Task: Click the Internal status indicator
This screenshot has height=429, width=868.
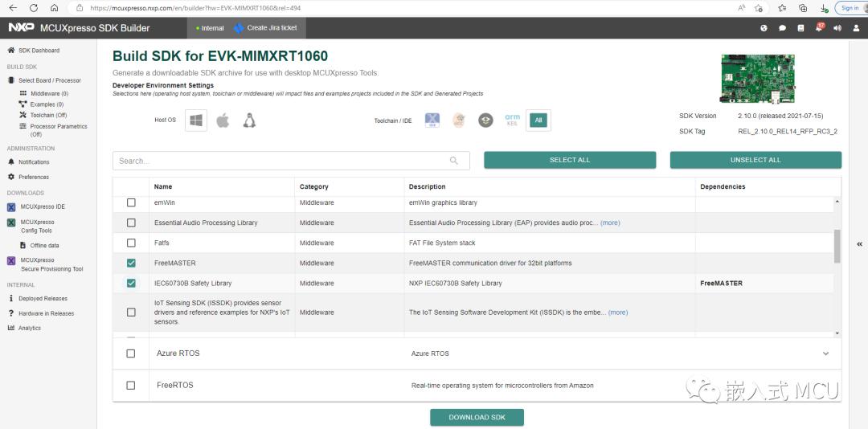Action: (210, 28)
